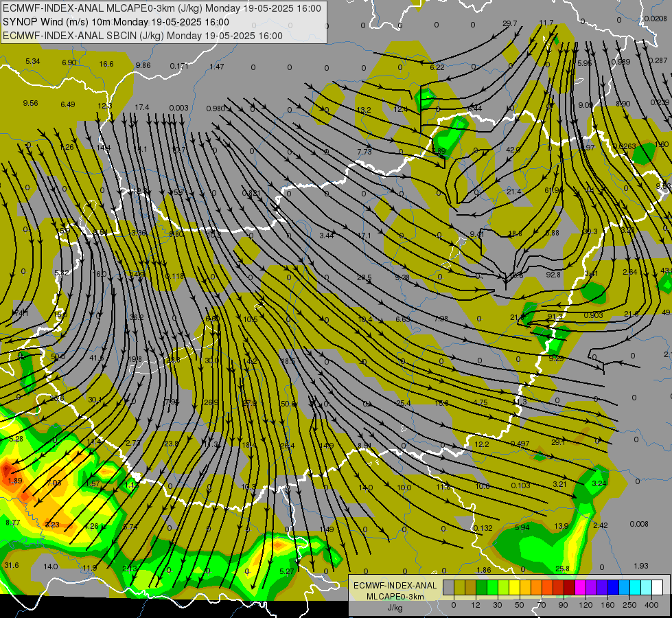Click the map value 0.903
The image size is (672, 618).
tap(594, 315)
